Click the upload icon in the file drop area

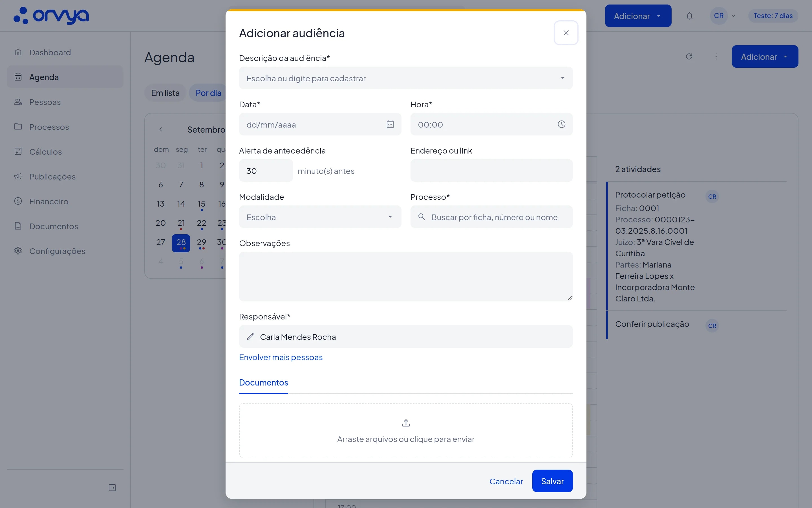point(406,423)
